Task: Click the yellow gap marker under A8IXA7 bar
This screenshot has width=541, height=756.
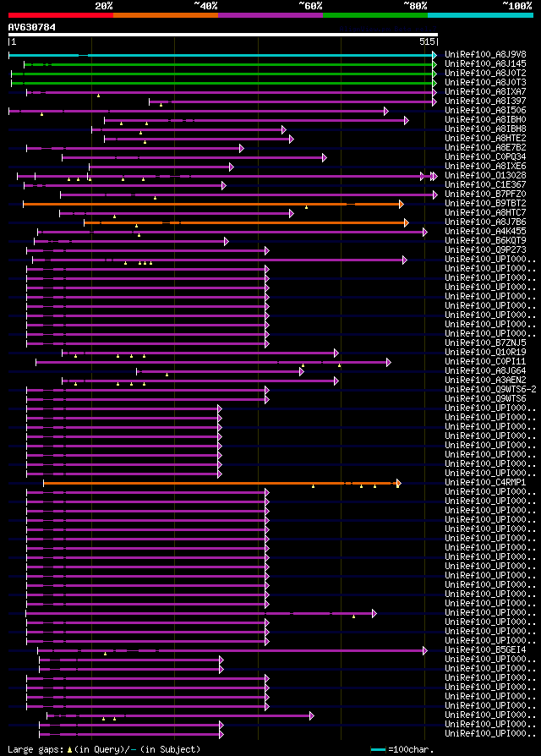Action: coord(98,96)
